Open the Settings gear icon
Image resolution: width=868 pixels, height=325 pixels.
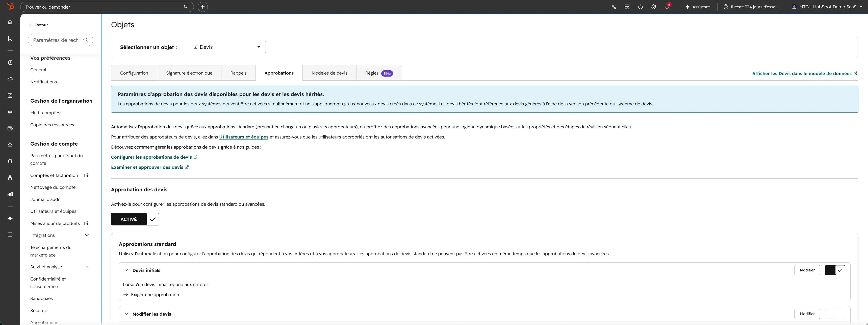coord(654,7)
